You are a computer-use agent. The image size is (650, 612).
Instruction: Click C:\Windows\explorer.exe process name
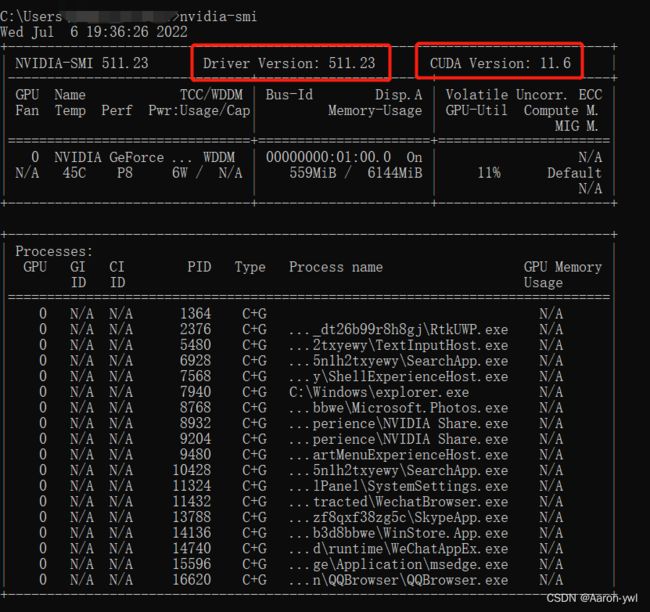[379, 392]
